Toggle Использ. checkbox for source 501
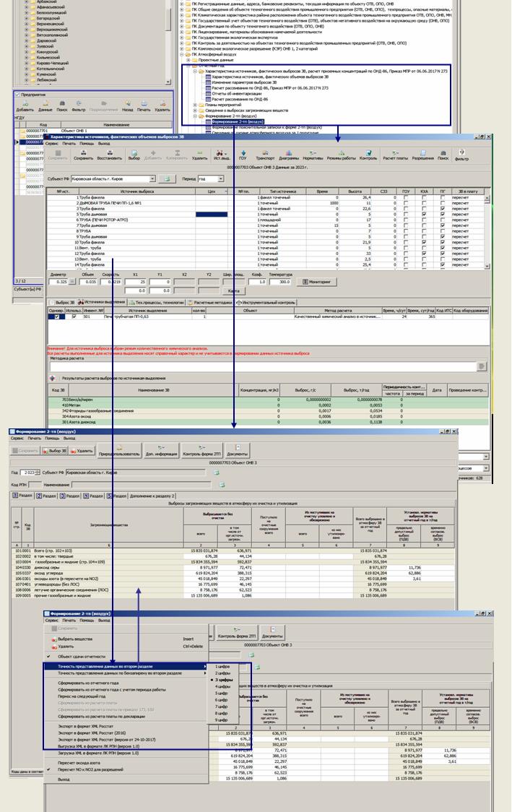512x812 pixels. click(x=74, y=316)
